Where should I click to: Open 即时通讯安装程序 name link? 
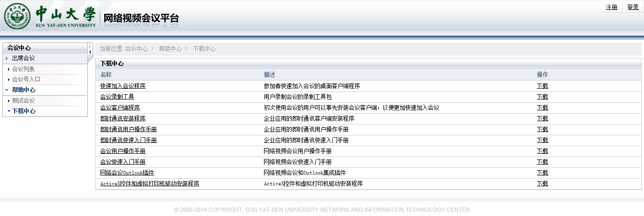pyautogui.click(x=123, y=119)
